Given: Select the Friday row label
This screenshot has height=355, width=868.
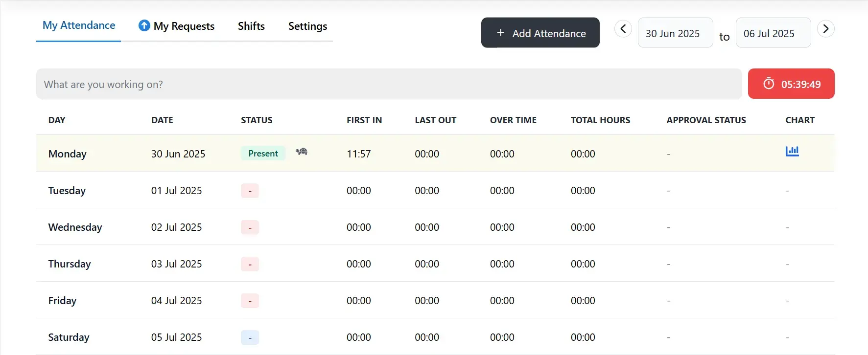Looking at the screenshot, I should pos(62,301).
